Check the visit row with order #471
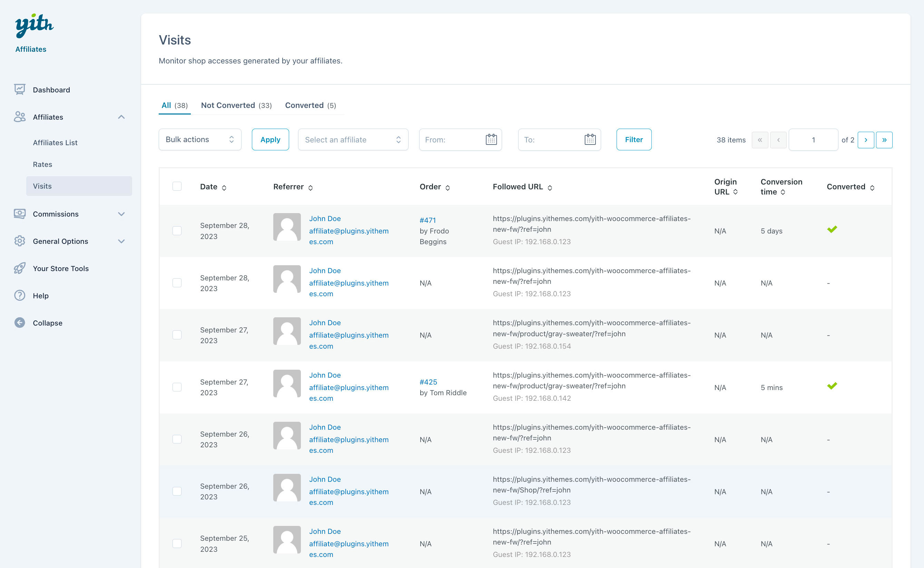 [x=177, y=231]
